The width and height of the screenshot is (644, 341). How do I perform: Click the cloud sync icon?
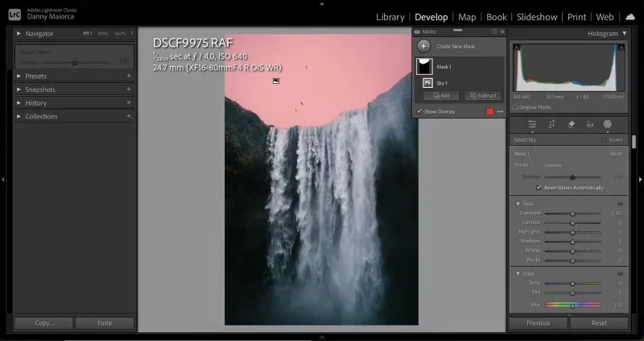pyautogui.click(x=630, y=17)
